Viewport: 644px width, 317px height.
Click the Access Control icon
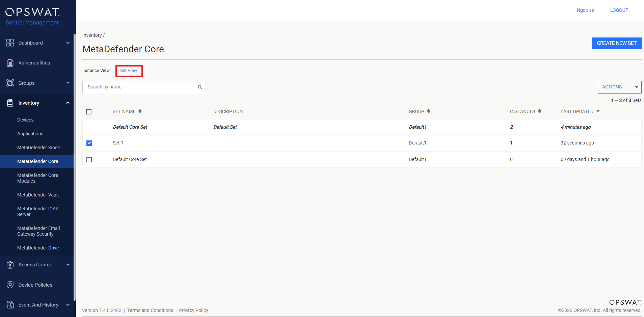[10, 265]
